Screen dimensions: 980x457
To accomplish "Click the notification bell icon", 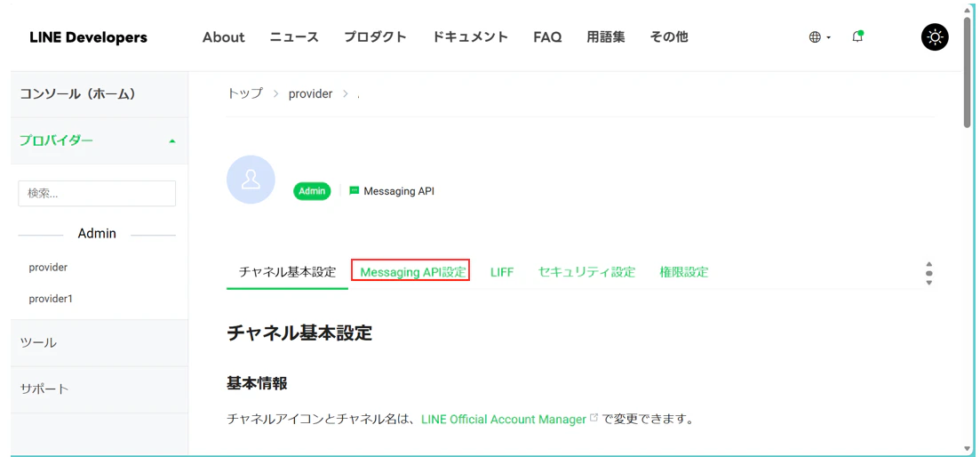I will coord(857,36).
